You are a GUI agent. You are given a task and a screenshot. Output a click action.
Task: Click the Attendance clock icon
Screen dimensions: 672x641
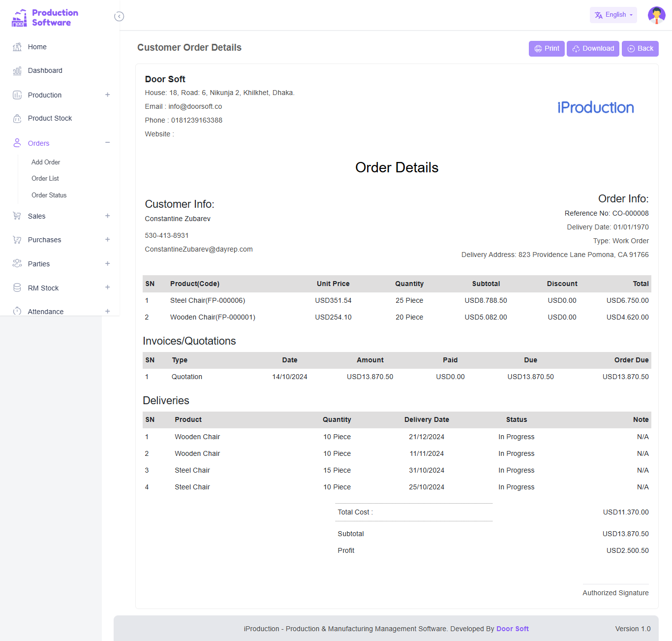[17, 311]
